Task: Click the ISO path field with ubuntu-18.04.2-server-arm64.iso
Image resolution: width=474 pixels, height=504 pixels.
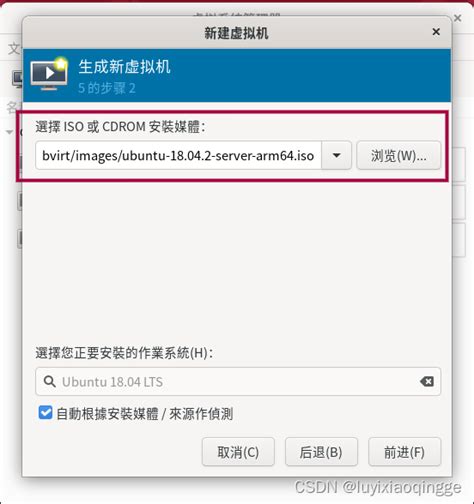Action: (178, 155)
